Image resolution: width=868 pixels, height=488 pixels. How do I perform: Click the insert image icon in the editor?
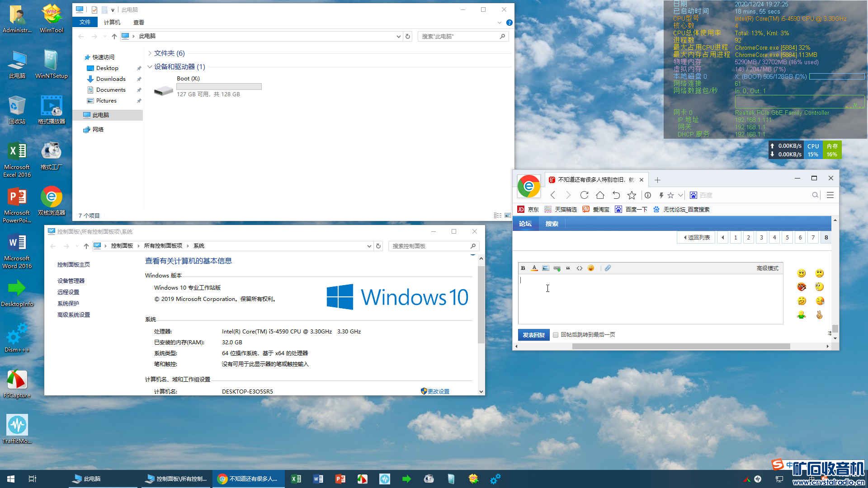pyautogui.click(x=546, y=268)
